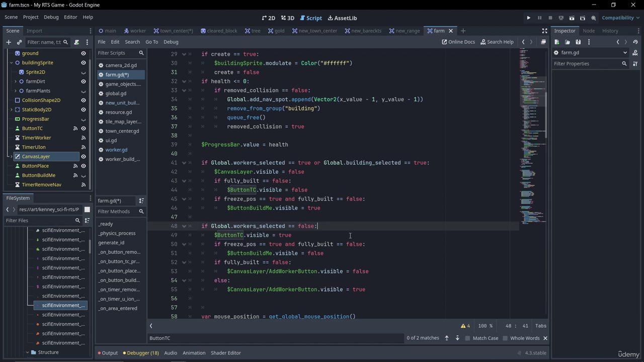Load an existing resource folder icon
644x362 pixels.
pyautogui.click(x=568, y=42)
